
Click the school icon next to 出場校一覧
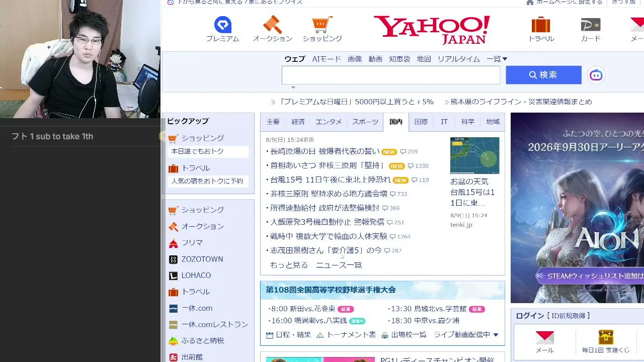[385, 335]
